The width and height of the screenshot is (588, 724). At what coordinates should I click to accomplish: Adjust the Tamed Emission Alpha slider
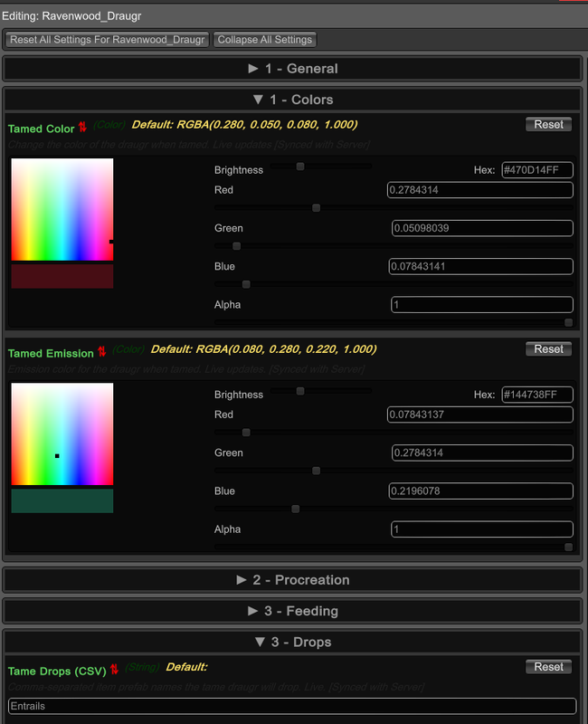point(394,548)
